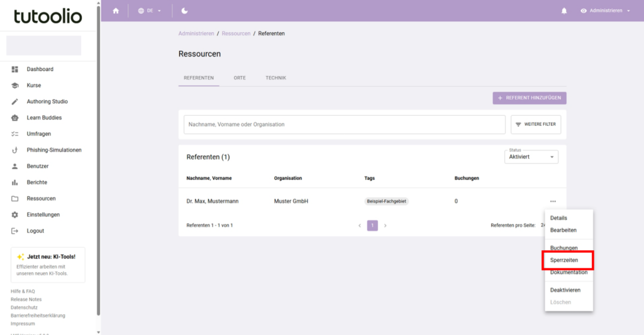Click the Nachname, Vorname oder Organisation search field
Screen dimensions: 644x335
pos(344,124)
